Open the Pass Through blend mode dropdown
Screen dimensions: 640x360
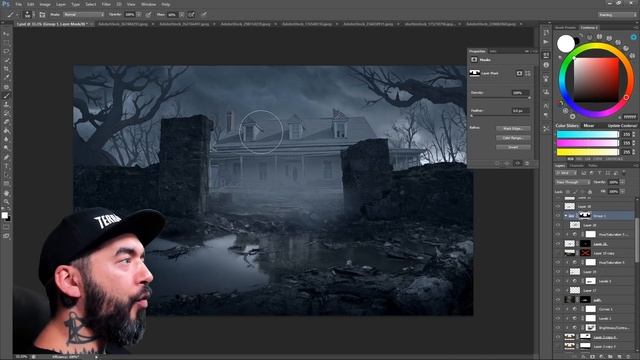point(572,182)
